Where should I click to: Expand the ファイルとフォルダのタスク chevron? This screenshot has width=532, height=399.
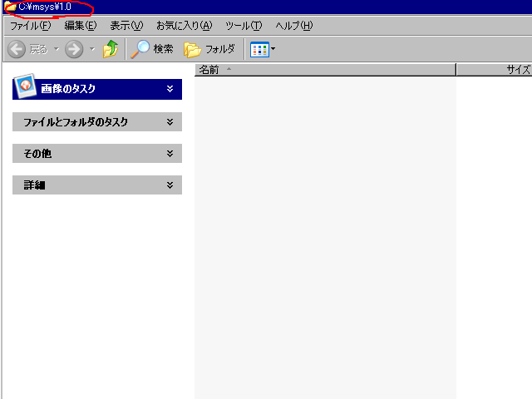[170, 122]
